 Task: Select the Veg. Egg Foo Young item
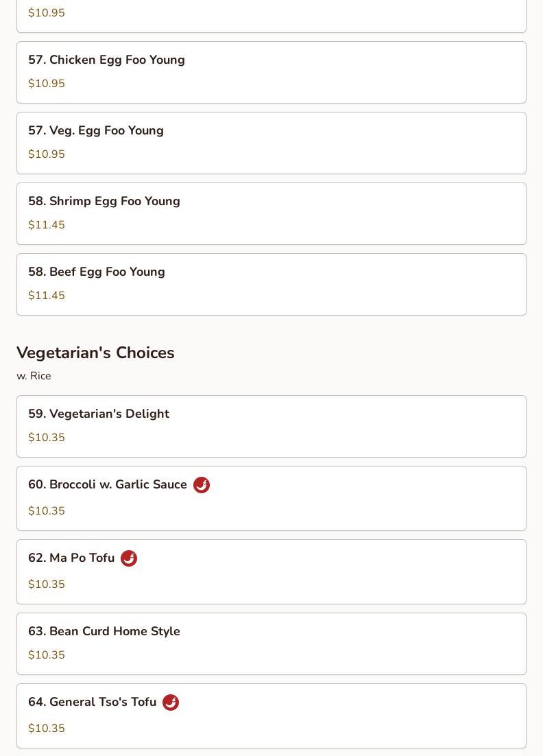click(96, 131)
